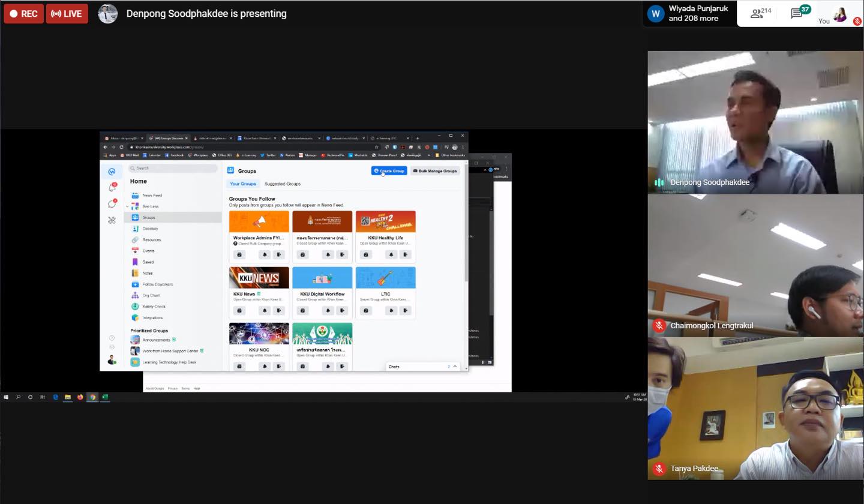This screenshot has width=864, height=504.
Task: Select Groups in the Workplace sidebar
Action: click(173, 217)
